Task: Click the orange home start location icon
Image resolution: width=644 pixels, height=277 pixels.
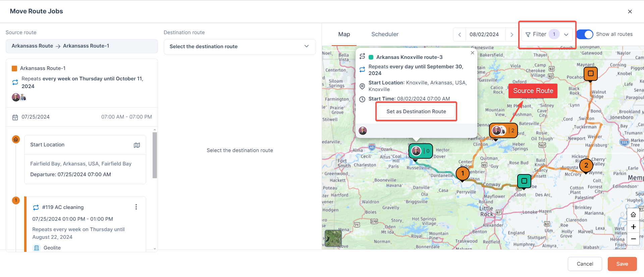Action: pos(16,139)
